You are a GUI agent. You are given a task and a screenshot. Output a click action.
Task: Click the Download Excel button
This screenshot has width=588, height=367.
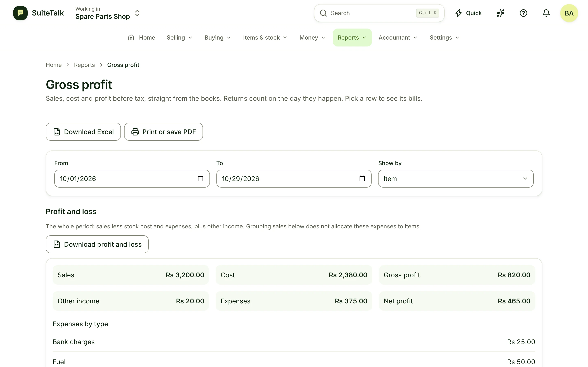pos(83,132)
